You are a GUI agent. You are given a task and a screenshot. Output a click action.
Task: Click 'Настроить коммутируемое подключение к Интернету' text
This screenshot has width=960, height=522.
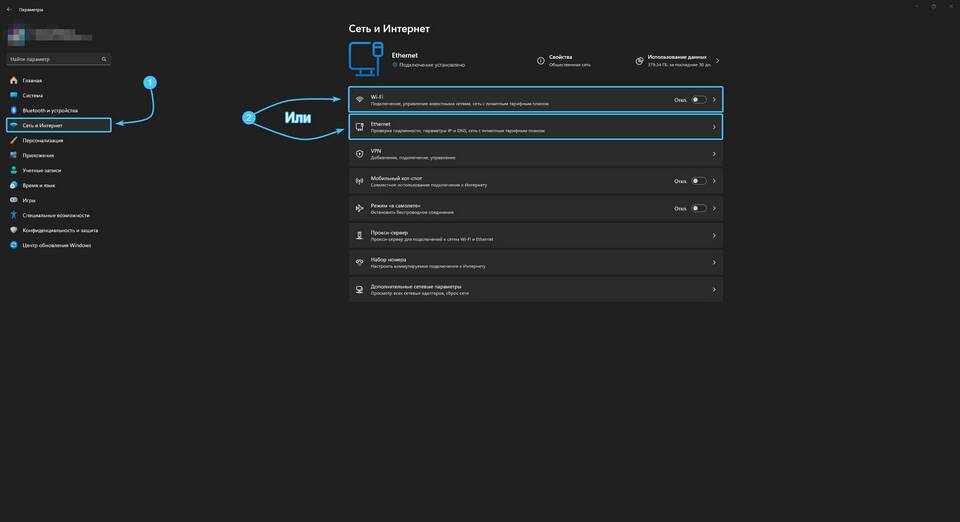point(428,266)
